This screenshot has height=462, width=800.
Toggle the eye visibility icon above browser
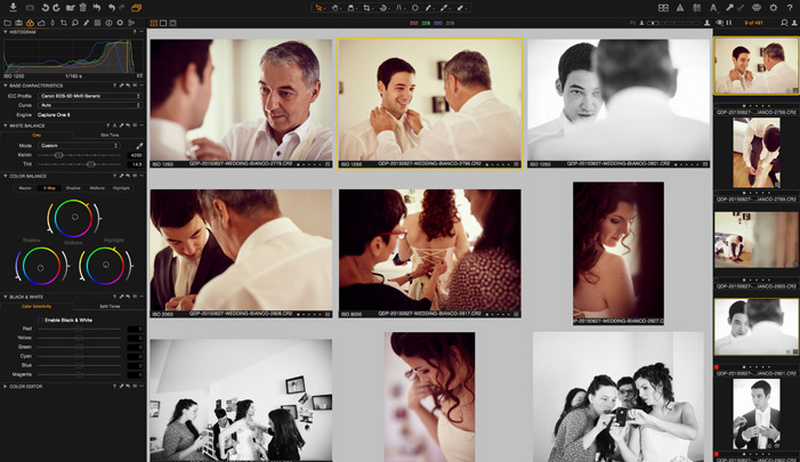[719, 23]
